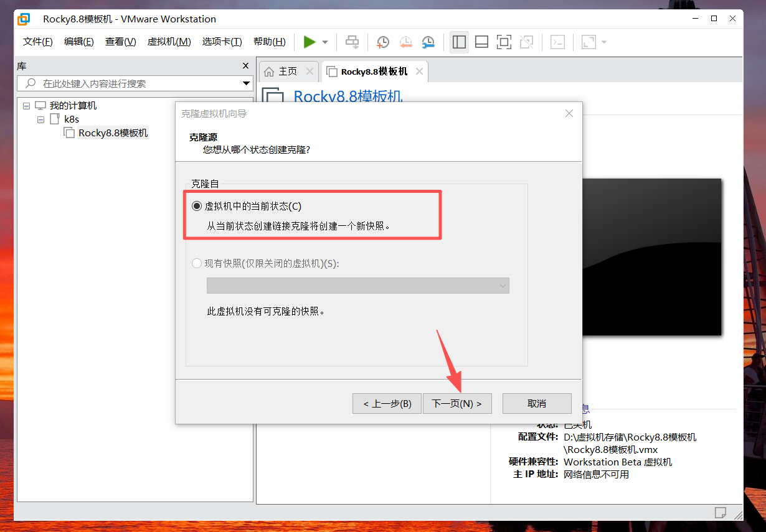Click the full screen mode icon

(x=504, y=42)
